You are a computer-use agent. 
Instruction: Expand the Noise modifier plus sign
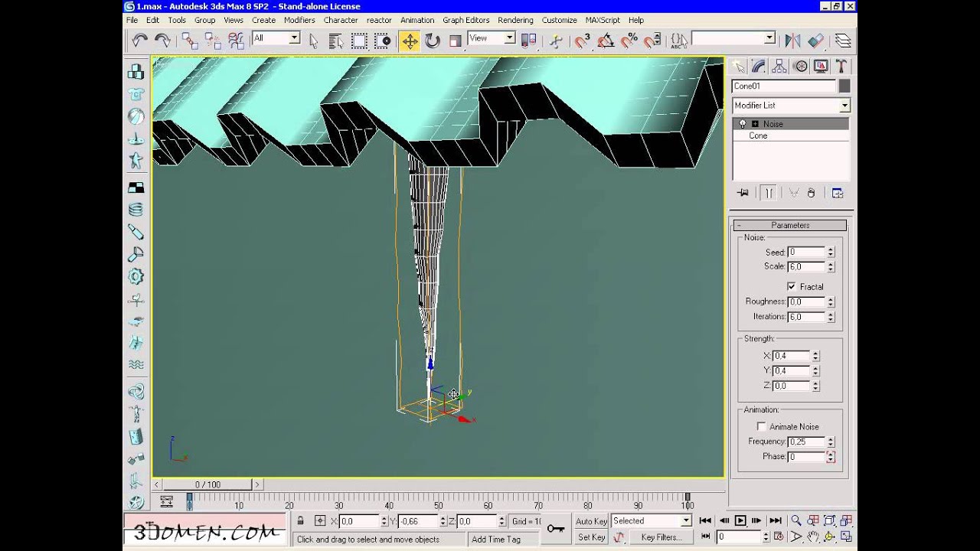click(x=755, y=124)
